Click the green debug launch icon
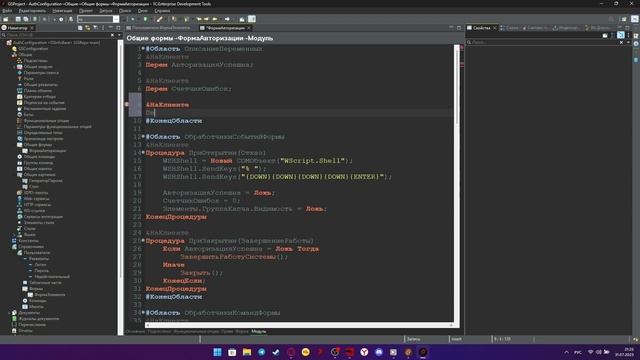This screenshot has height=360, width=640. tap(145, 19)
